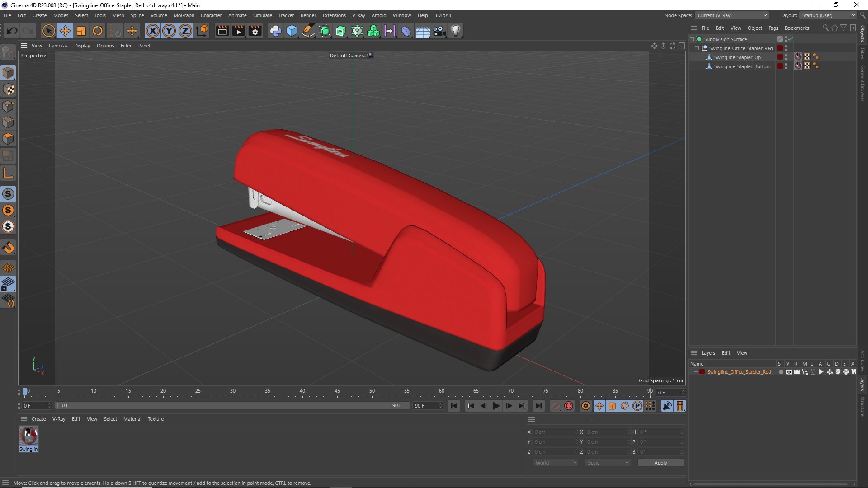Collapse Swingline_Office_Stapler_Red tree node
The width and height of the screenshot is (868, 488).
[697, 48]
